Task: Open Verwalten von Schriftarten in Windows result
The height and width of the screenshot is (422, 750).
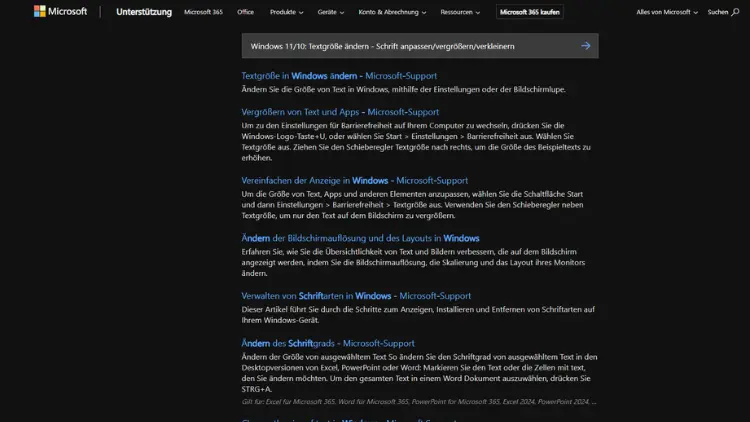Action: point(356,296)
